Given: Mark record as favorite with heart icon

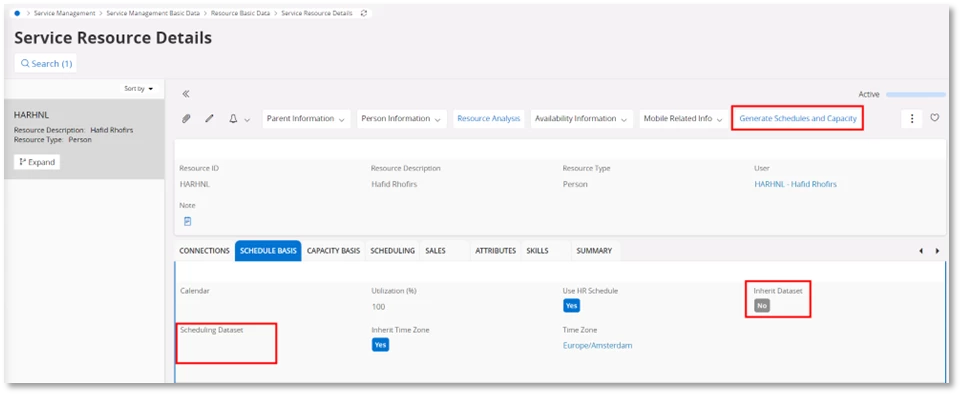Looking at the screenshot, I should [934, 118].
